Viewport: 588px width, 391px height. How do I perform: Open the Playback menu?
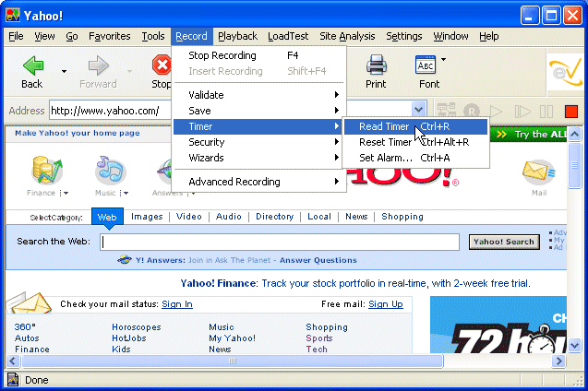[237, 36]
